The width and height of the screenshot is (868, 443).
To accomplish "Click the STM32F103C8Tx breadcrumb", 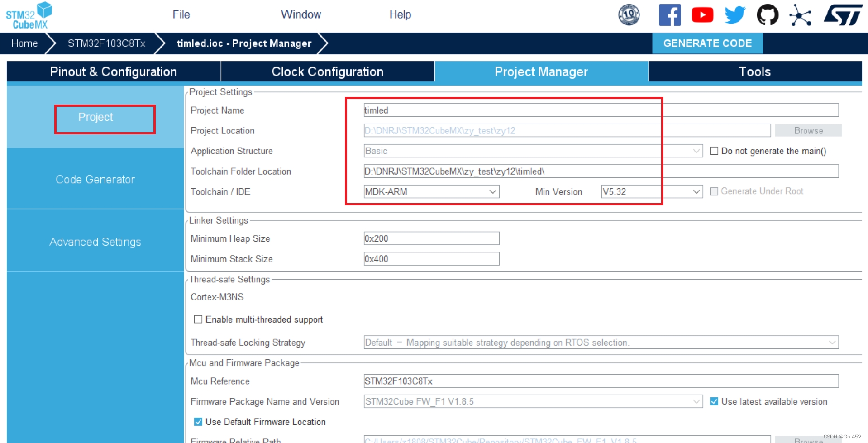I will (x=106, y=43).
